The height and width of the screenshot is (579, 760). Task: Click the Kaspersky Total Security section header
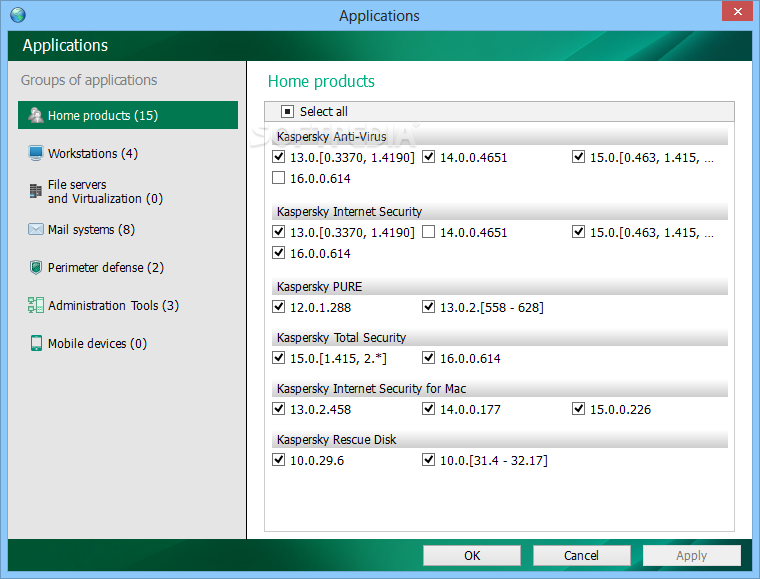pyautogui.click(x=500, y=338)
